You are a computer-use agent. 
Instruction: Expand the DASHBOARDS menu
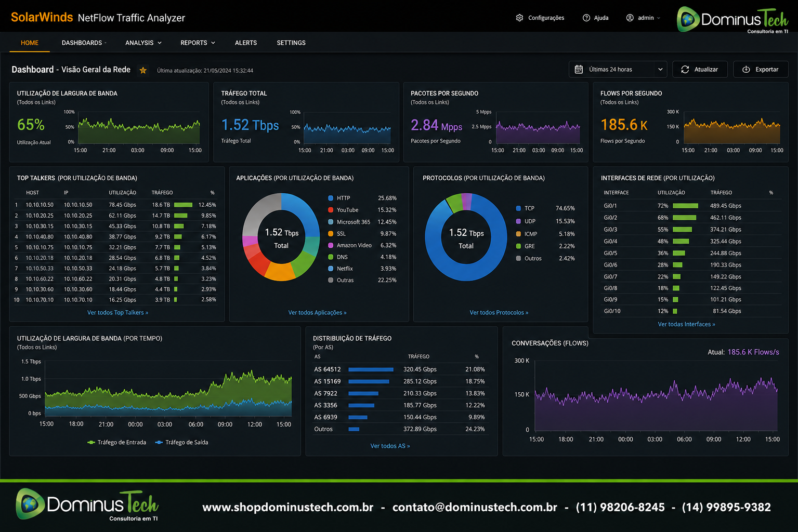[84, 43]
